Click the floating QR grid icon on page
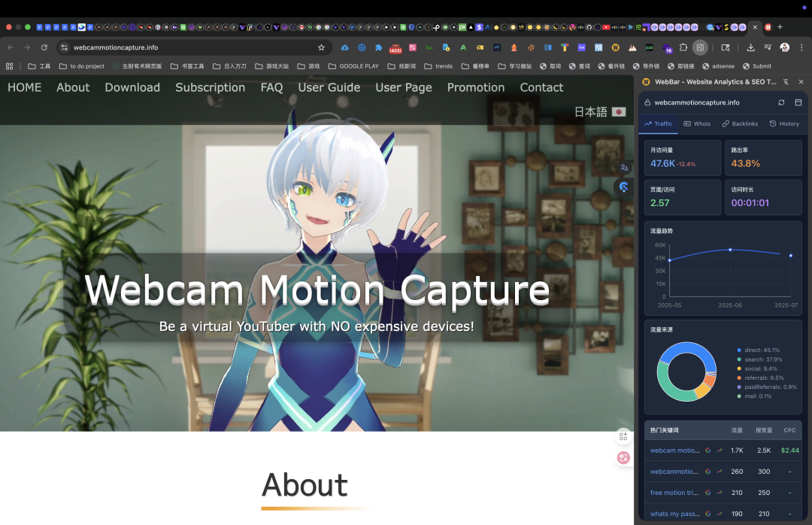This screenshot has height=525, width=812. tap(623, 437)
